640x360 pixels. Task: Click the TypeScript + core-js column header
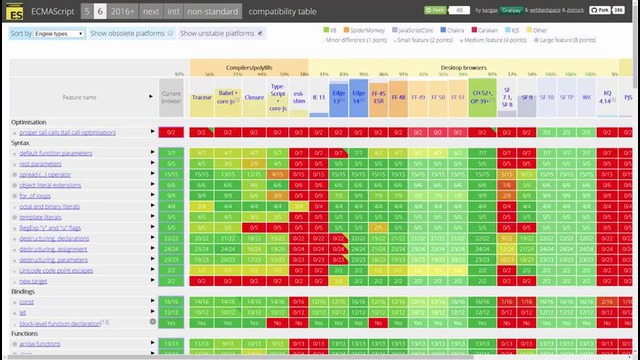pos(278,97)
